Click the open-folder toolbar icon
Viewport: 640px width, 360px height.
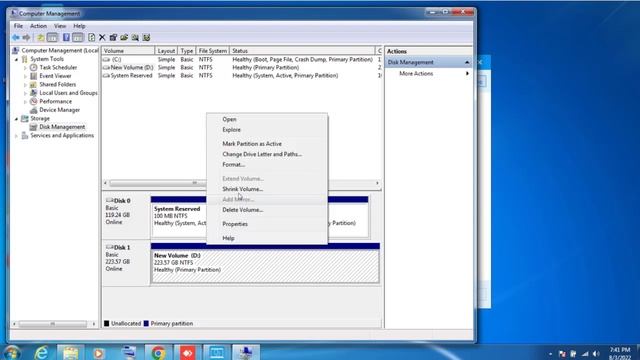click(124, 38)
